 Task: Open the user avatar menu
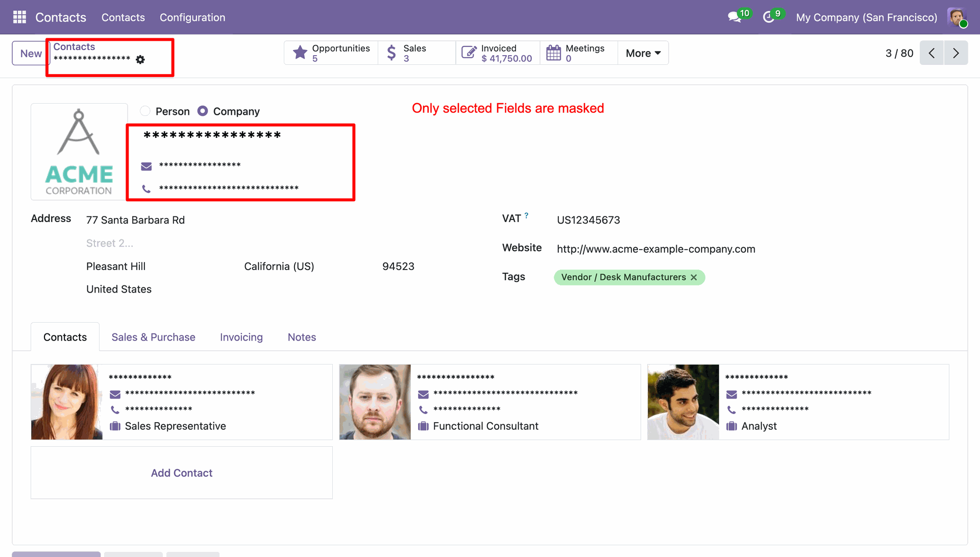tap(957, 17)
